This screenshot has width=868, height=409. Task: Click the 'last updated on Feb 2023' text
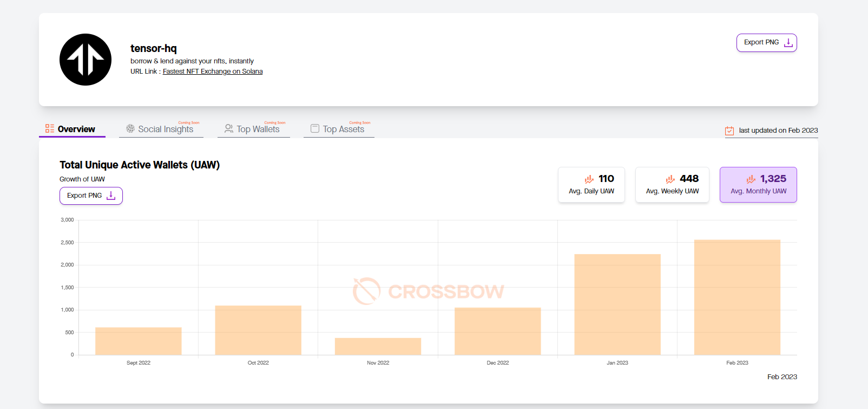coord(778,131)
